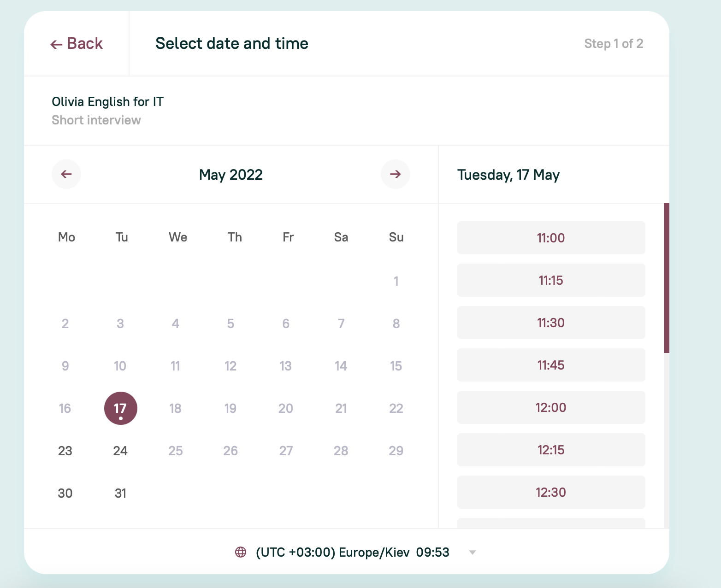Choose the 12:15 time slot
The width and height of the screenshot is (721, 588).
(x=551, y=450)
